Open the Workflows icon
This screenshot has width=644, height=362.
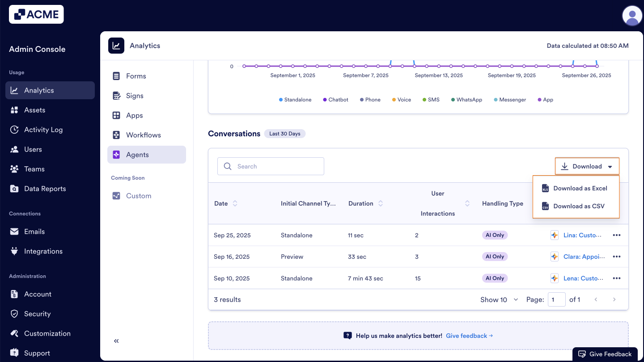pos(116,135)
